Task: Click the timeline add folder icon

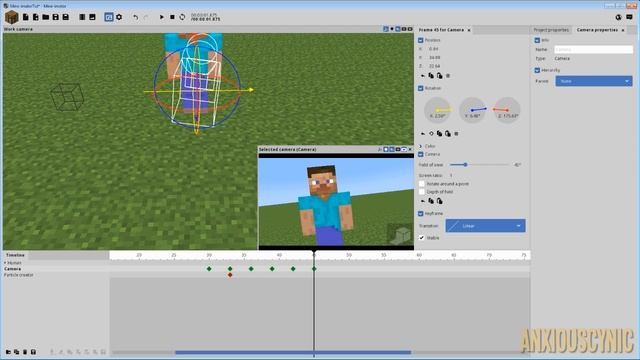Action: pyautogui.click(x=8, y=352)
